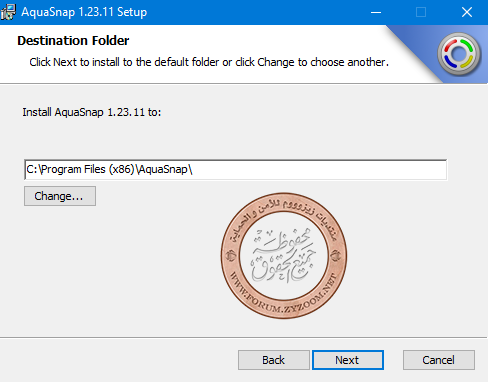Click the 'AquaSnap 1.23.11 Setup' window title
This screenshot has width=489, height=383.
click(84, 12)
